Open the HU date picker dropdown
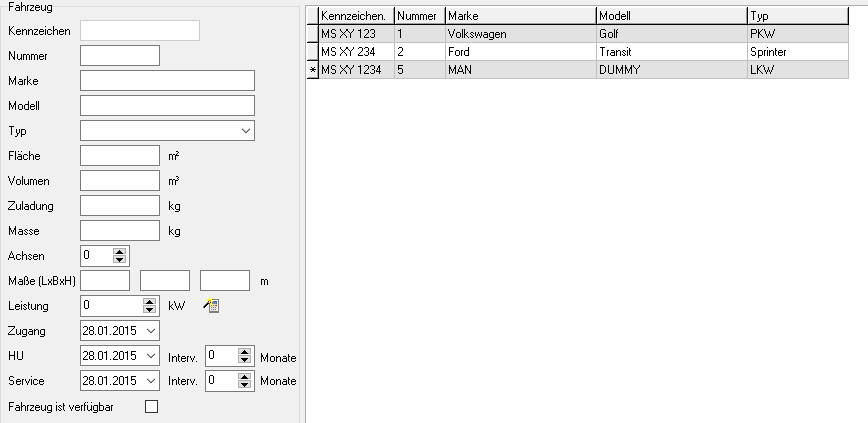Screen dimensions: 868x423 151,355
